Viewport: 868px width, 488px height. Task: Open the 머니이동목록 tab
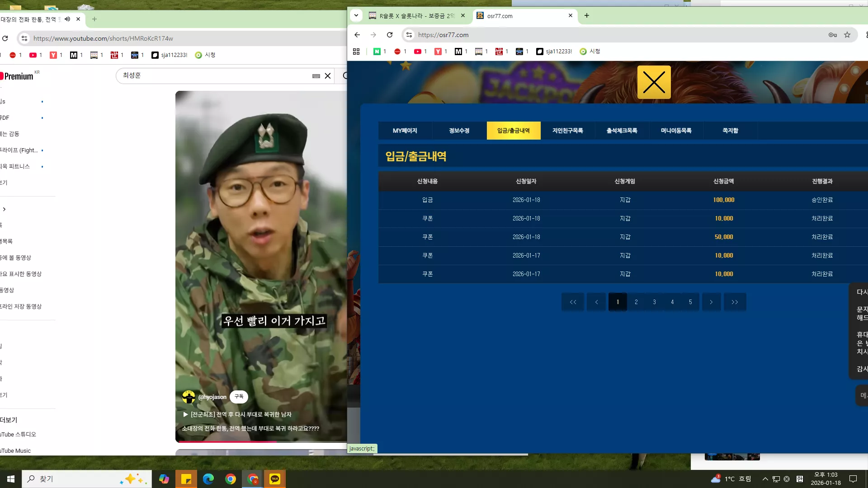point(676,131)
